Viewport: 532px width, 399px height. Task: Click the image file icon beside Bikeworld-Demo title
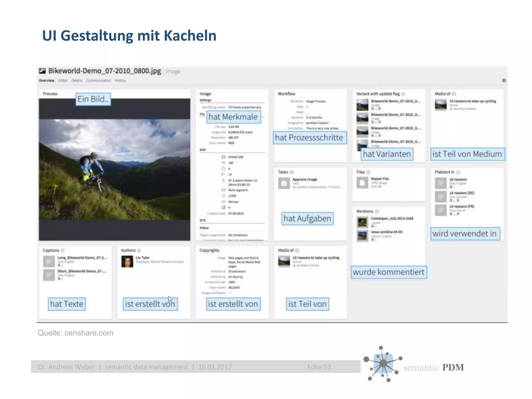coord(42,71)
